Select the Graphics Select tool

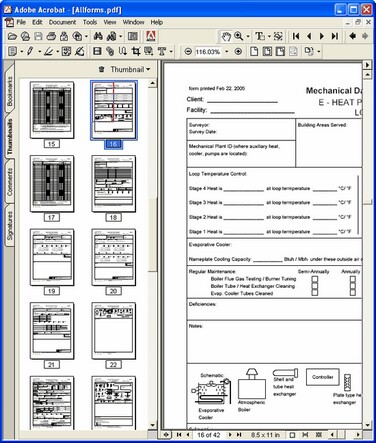click(278, 36)
